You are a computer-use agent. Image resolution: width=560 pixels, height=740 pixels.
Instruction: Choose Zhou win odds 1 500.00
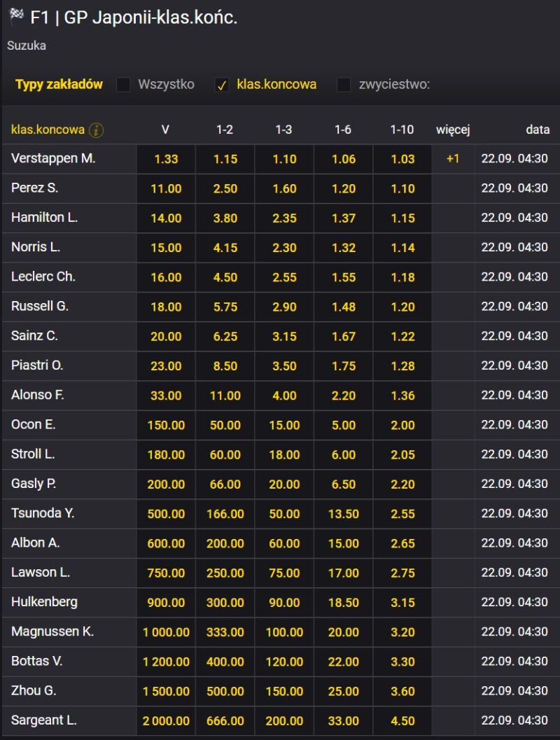[x=166, y=692]
